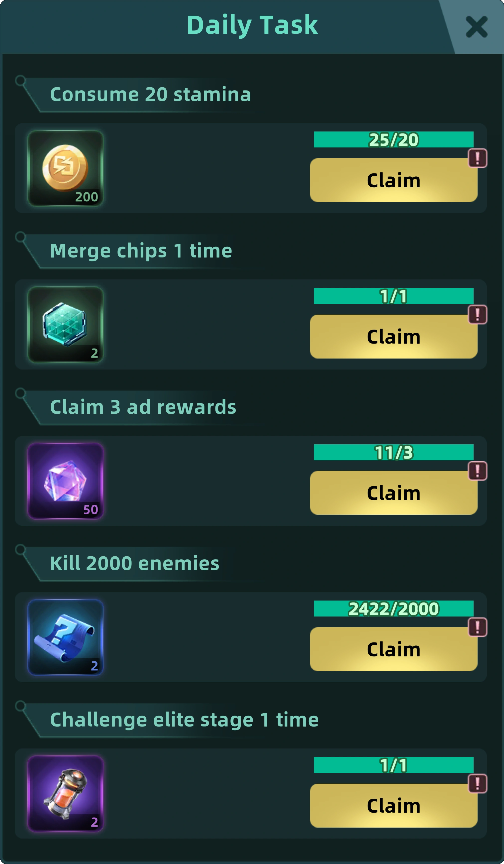This screenshot has height=864, width=504.
Task: Click alert badge on stamina Claim button
Action: 478,158
